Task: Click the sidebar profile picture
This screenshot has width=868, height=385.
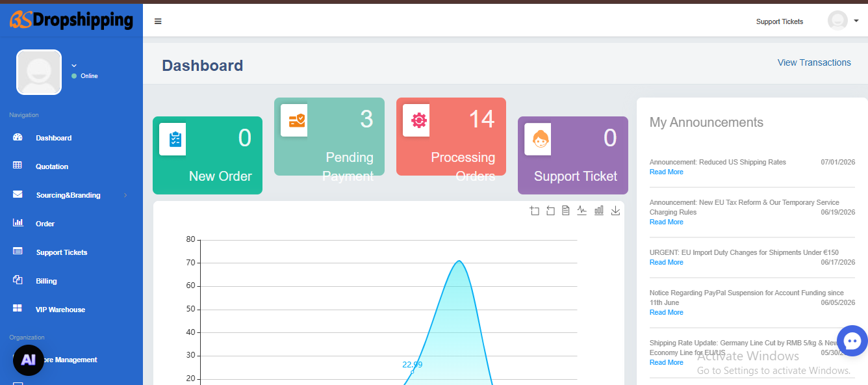Action: pyautogui.click(x=39, y=72)
